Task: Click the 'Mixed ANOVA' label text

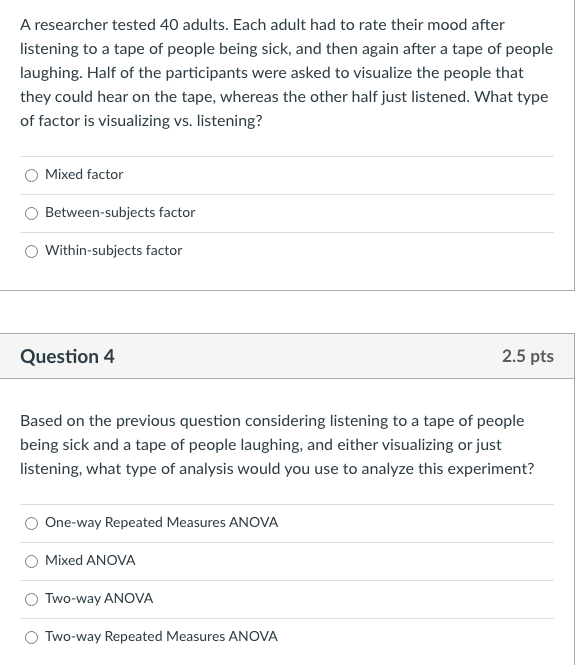Action: 90,560
